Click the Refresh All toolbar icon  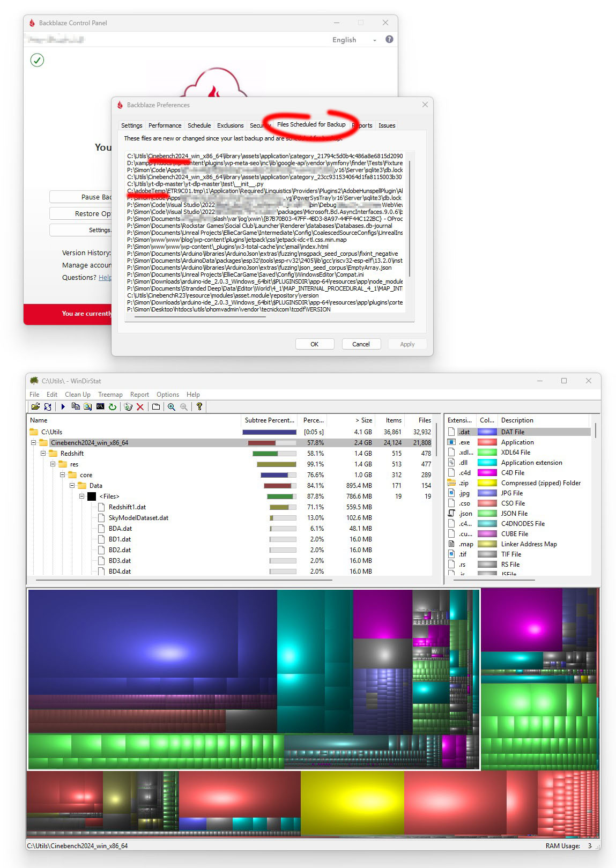tap(48, 407)
